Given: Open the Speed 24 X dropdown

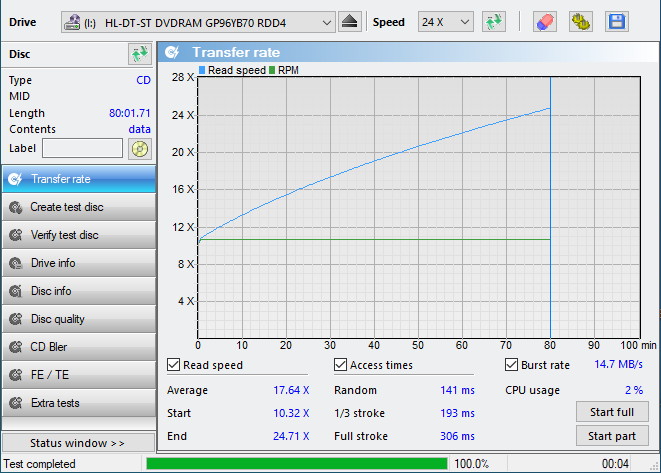Looking at the screenshot, I should [446, 22].
